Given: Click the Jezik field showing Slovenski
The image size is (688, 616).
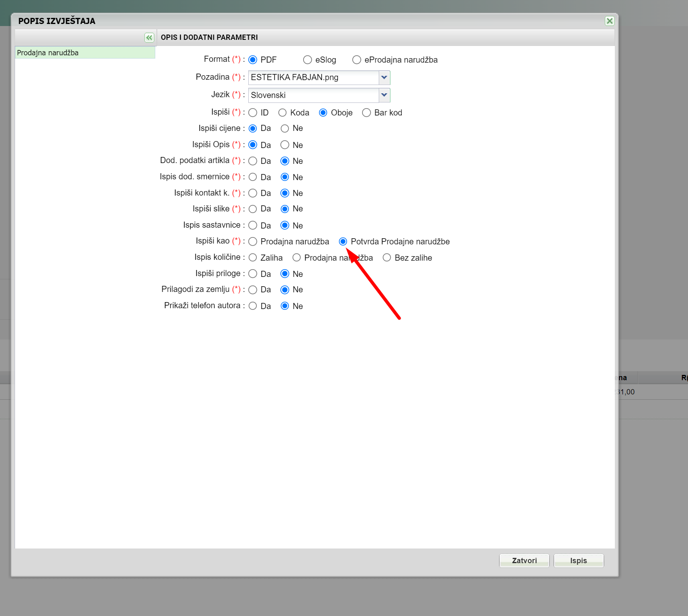Looking at the screenshot, I should (x=313, y=95).
